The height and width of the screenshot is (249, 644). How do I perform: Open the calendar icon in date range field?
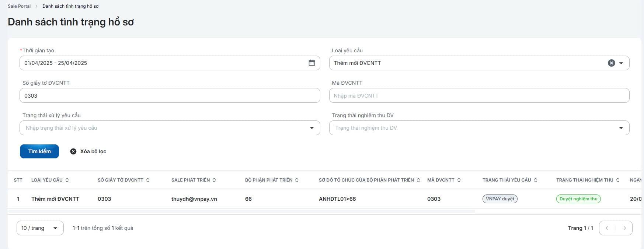point(311,63)
